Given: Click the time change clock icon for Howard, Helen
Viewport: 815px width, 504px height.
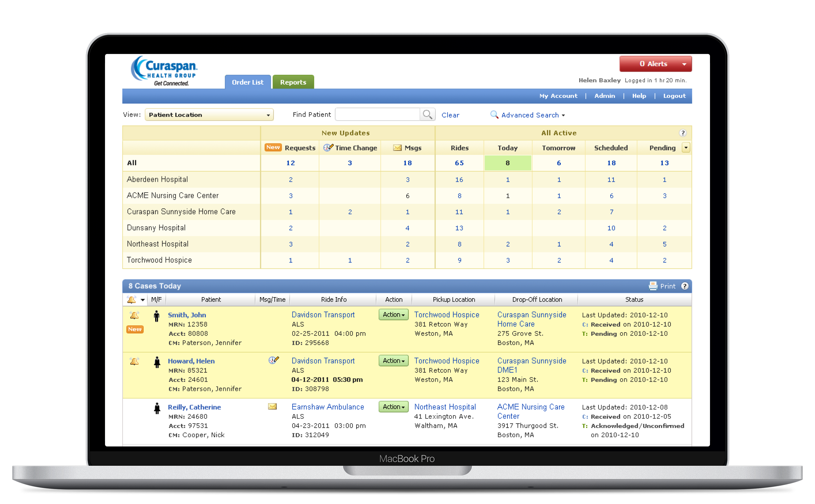Looking at the screenshot, I should tap(273, 360).
